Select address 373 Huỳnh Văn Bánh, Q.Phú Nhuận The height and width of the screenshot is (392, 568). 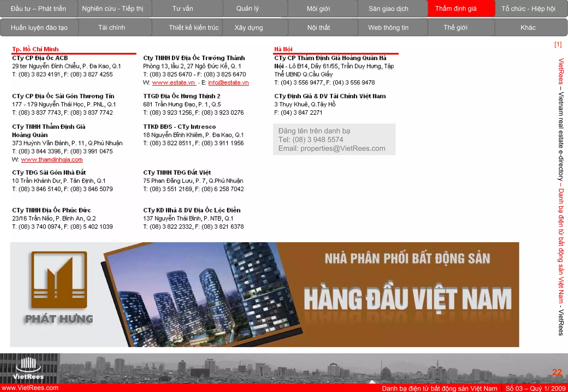pos(67,143)
